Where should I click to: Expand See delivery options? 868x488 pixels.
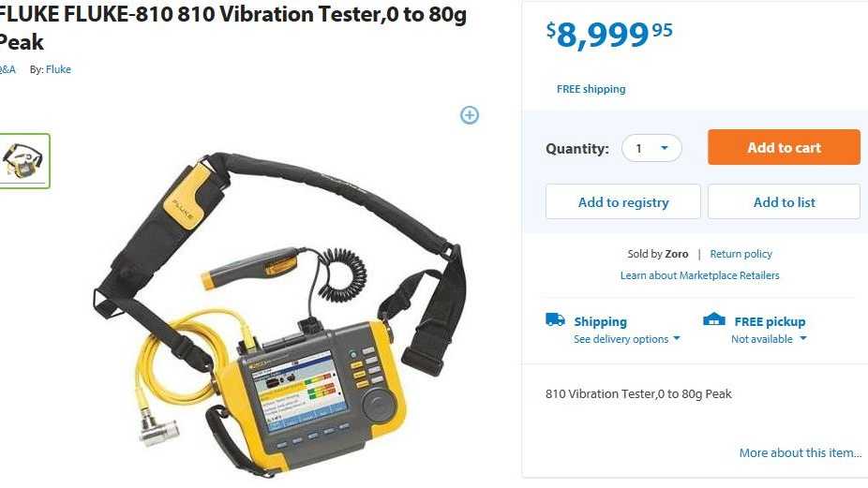[x=627, y=339]
